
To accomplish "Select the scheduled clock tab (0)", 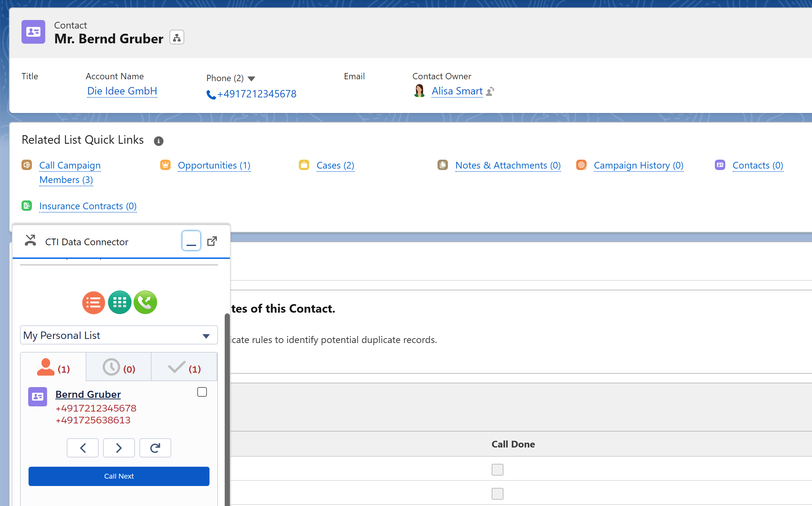I will coord(119,367).
